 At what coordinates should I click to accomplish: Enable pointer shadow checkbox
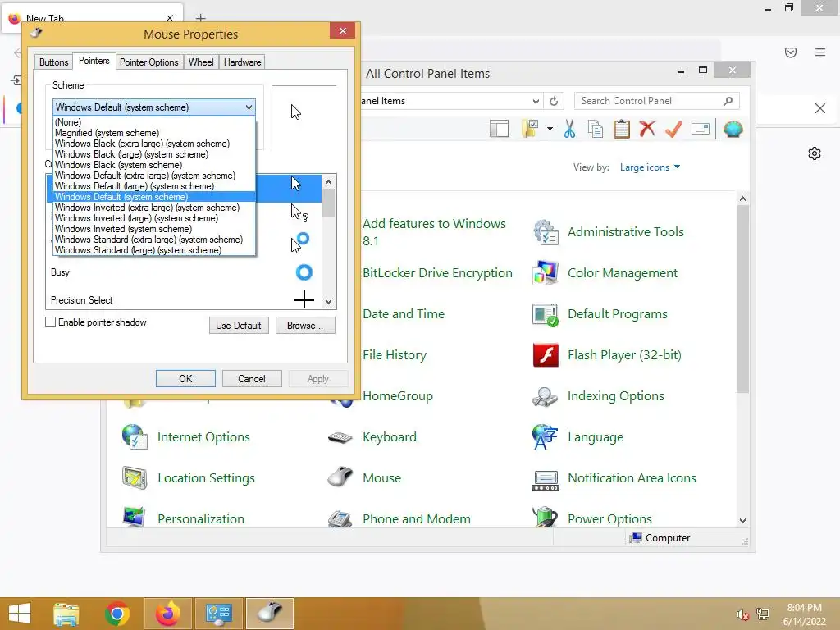(x=50, y=322)
